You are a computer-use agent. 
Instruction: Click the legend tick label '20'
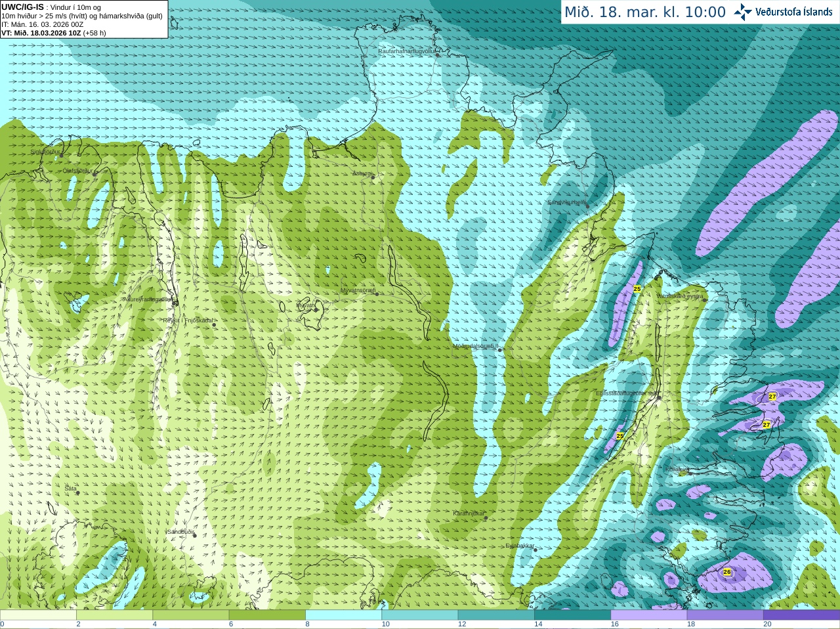coord(767,624)
